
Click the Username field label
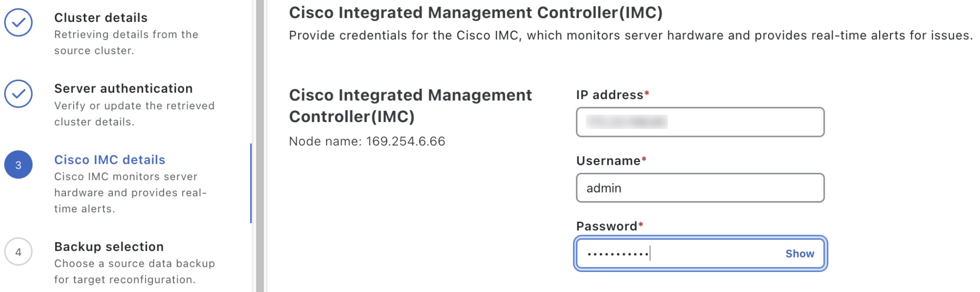(608, 161)
